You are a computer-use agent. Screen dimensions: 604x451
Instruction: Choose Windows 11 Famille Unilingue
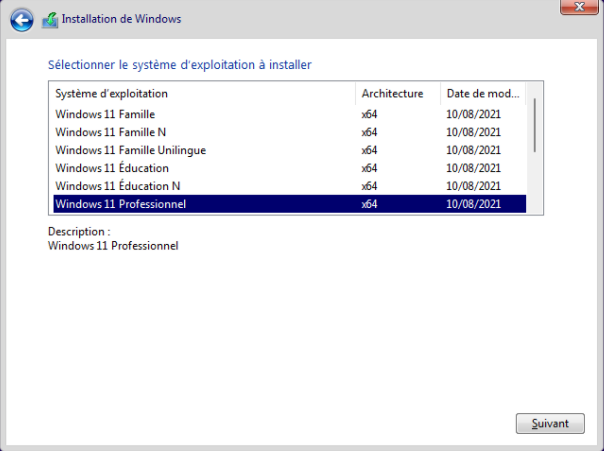point(130,150)
